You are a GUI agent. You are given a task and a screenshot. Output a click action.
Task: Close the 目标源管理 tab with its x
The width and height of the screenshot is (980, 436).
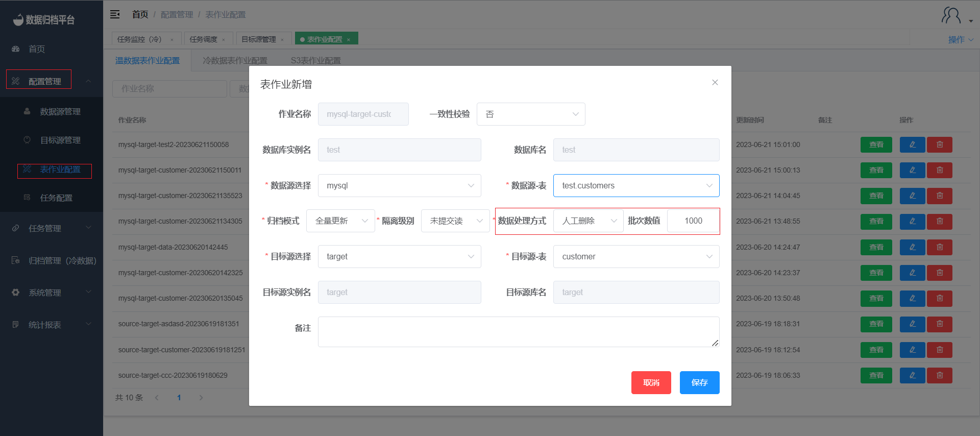(x=282, y=39)
